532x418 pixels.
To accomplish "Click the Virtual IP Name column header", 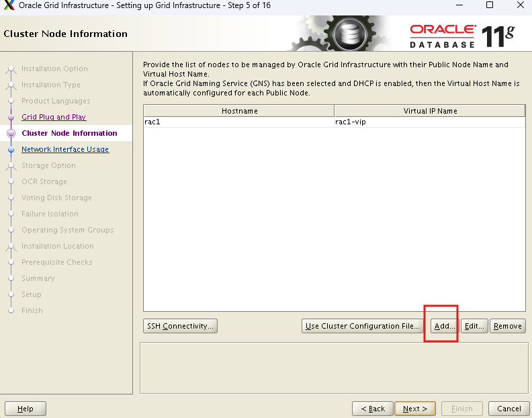I will pyautogui.click(x=430, y=111).
